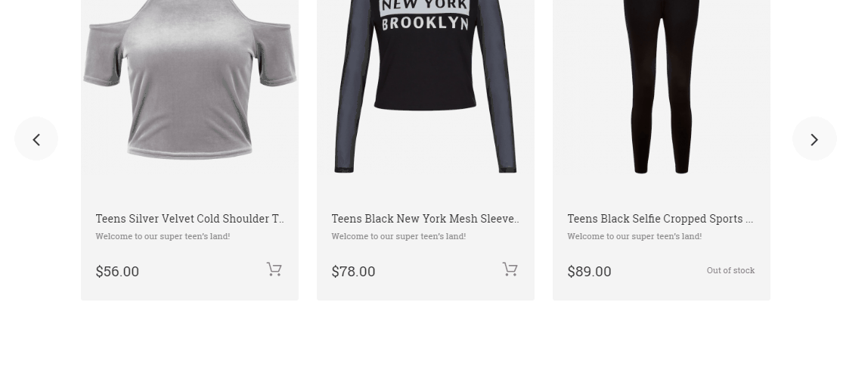Add Silver Velvet Cold Shoulder top to cart
868x380 pixels.
(274, 269)
